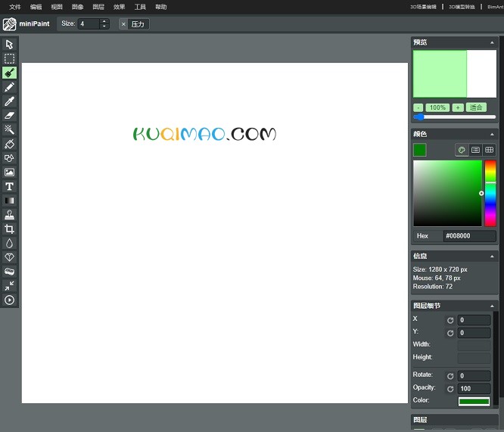Click the Rotate value field

point(474,376)
